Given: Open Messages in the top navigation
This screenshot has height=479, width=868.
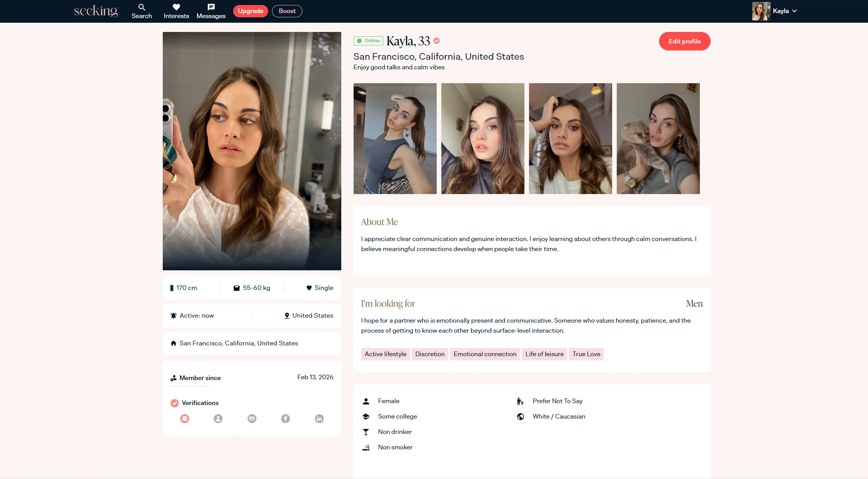Looking at the screenshot, I should [211, 11].
